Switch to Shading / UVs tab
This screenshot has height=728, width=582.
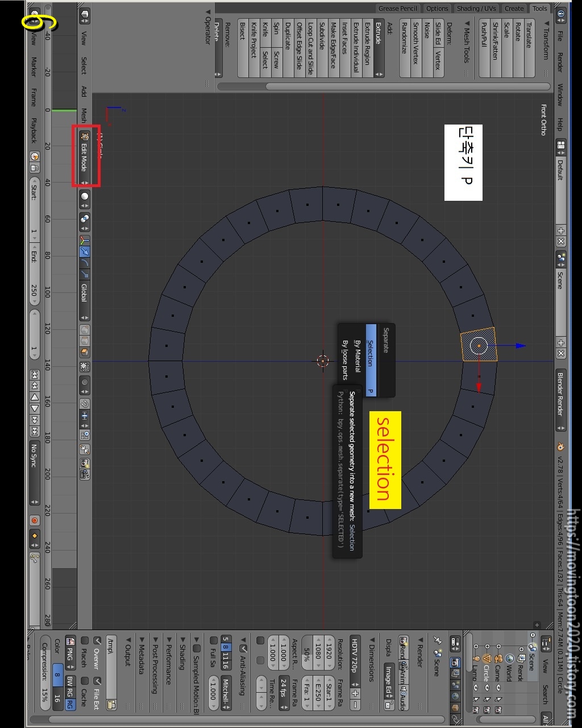click(x=476, y=8)
